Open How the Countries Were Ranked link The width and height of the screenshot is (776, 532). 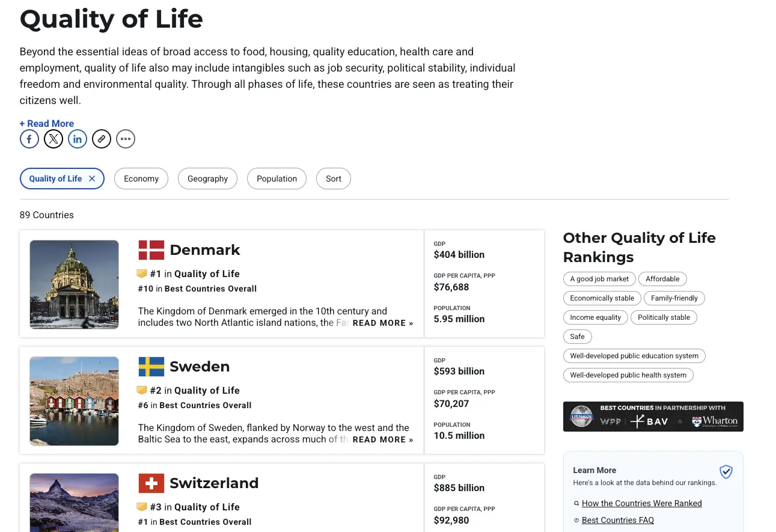tap(641, 503)
